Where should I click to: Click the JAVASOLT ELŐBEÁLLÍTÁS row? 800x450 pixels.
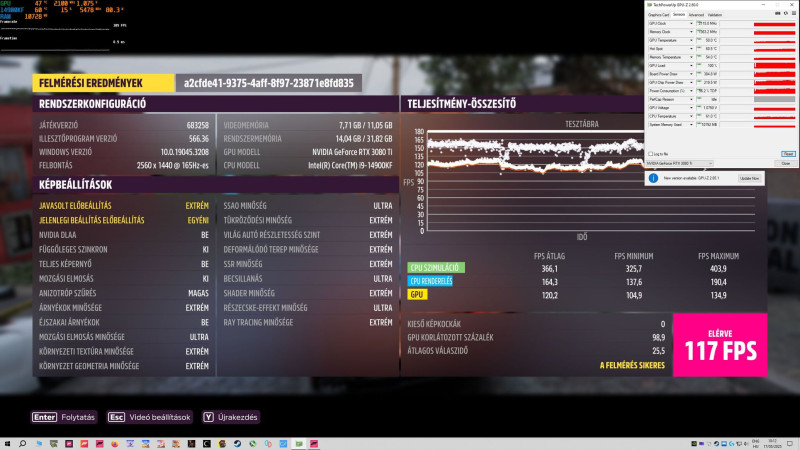pos(123,206)
